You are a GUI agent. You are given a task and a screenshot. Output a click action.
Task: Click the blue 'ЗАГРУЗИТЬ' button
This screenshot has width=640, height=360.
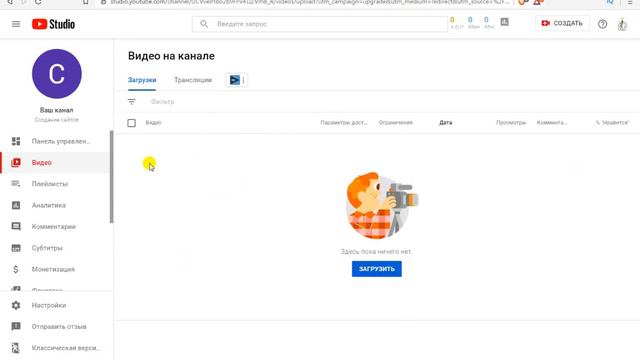(377, 269)
